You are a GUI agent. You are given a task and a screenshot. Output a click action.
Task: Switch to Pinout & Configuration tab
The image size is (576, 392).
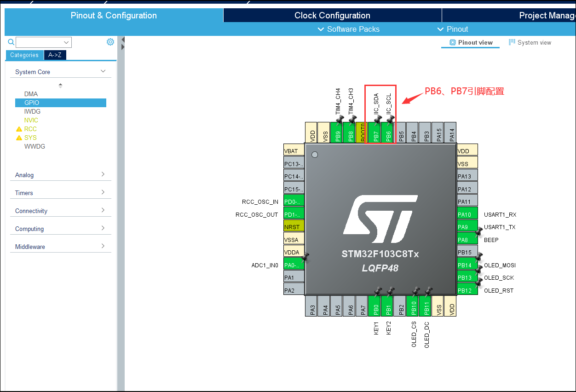coord(114,16)
